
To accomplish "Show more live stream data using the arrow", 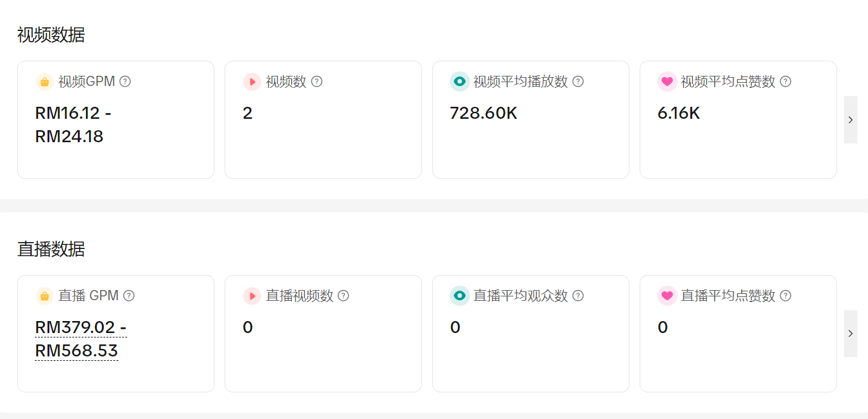I will tap(850, 333).
